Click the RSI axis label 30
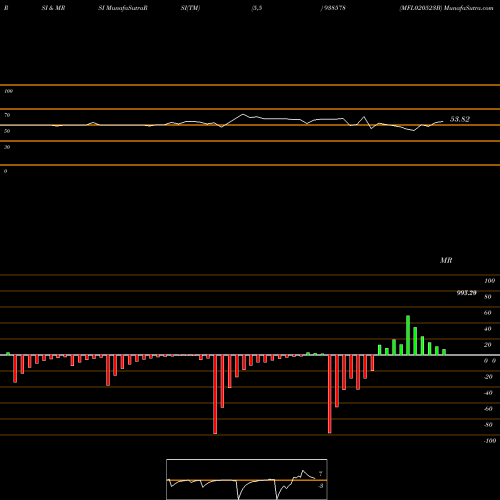This screenshot has height=500, width=500. click(7, 147)
